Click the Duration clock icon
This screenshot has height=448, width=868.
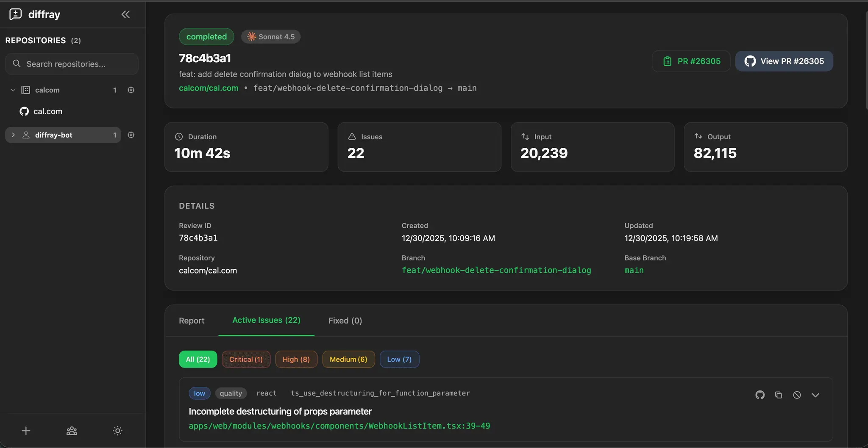coord(179,137)
